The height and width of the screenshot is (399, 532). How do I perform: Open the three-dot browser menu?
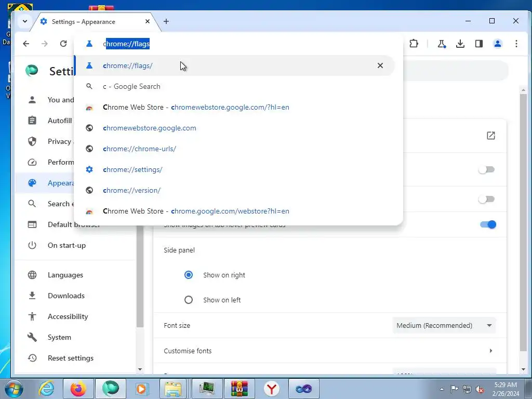pos(516,44)
